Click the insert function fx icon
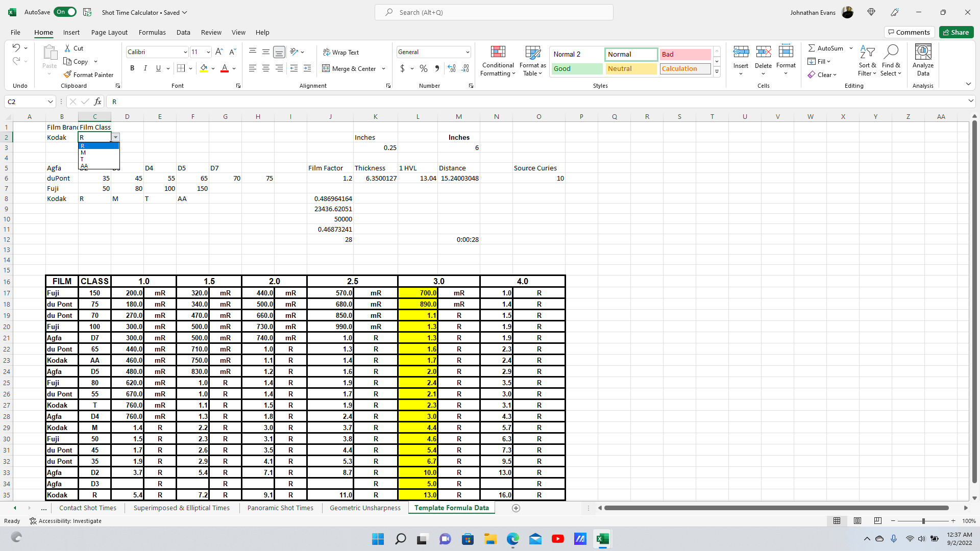Image resolution: width=980 pixels, height=551 pixels. [97, 102]
